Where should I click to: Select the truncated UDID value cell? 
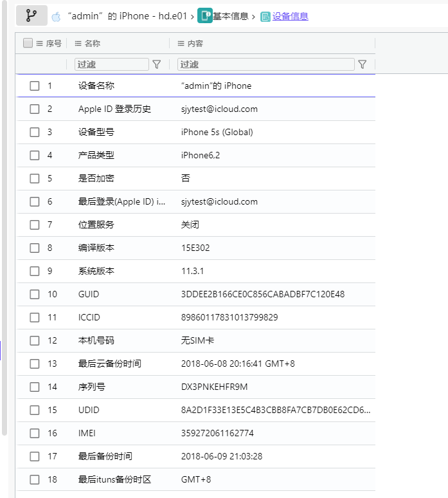pos(276,410)
